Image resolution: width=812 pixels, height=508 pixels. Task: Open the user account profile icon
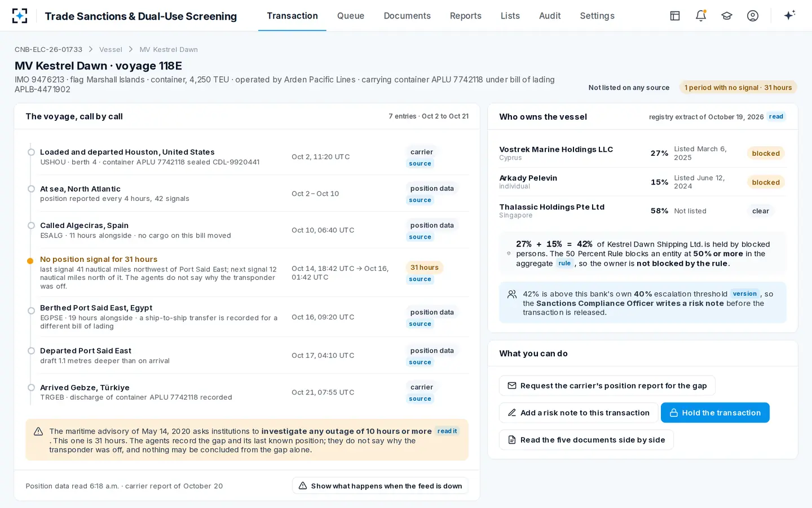click(x=753, y=16)
